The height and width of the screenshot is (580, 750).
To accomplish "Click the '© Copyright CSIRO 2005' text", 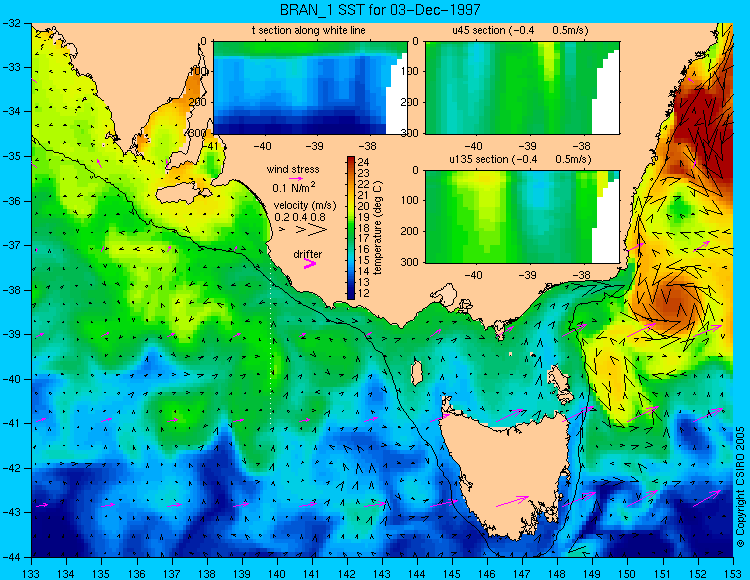I will tap(741, 486).
